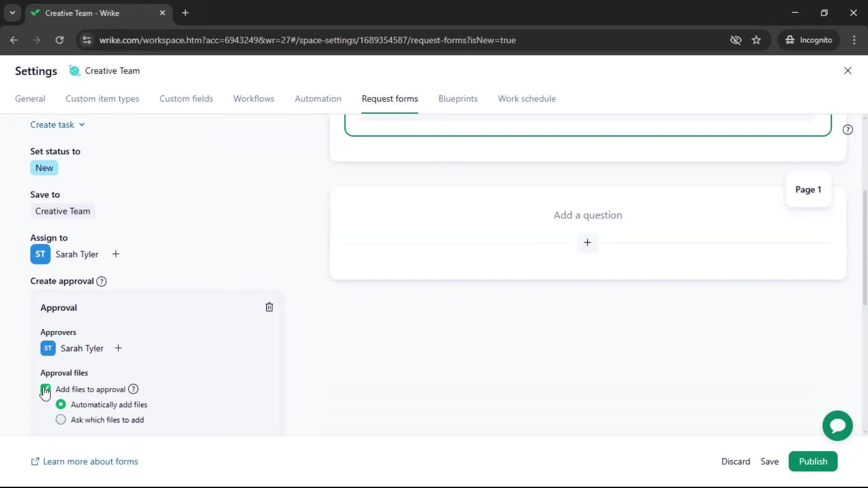Open the Custom item types tab
Screen dimensions: 868x488
click(x=102, y=99)
